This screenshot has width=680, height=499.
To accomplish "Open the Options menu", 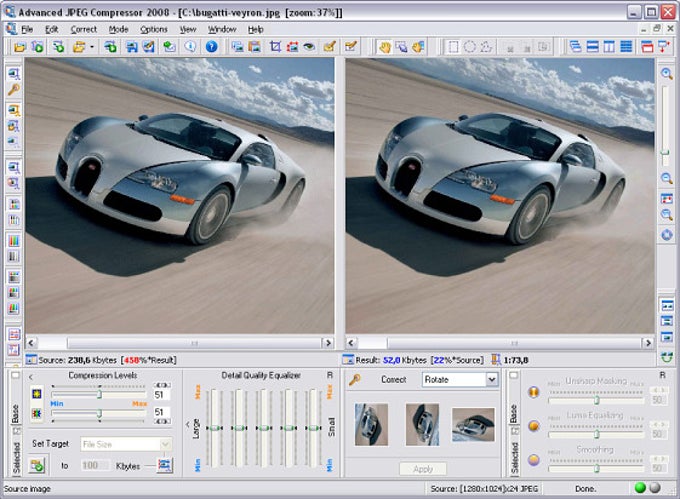I will click(153, 30).
